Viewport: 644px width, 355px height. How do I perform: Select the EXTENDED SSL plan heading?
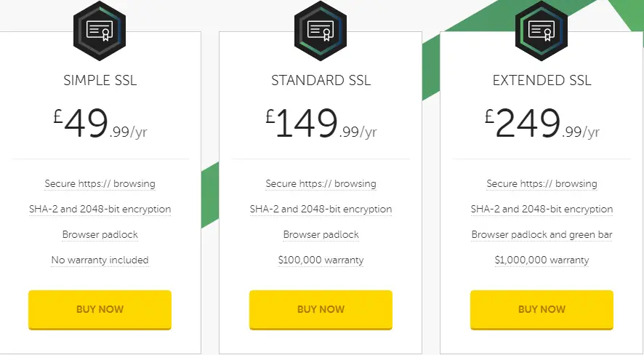pyautogui.click(x=542, y=80)
